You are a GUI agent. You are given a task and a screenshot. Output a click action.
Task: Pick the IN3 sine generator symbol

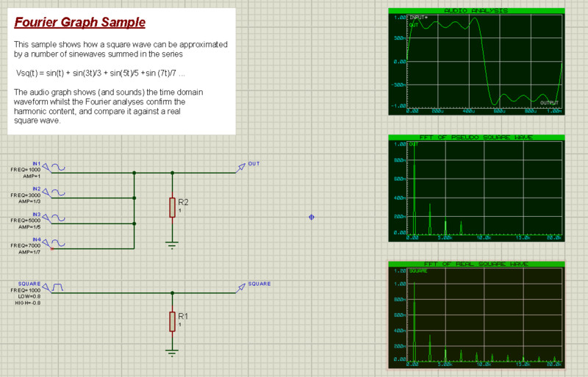click(57, 219)
